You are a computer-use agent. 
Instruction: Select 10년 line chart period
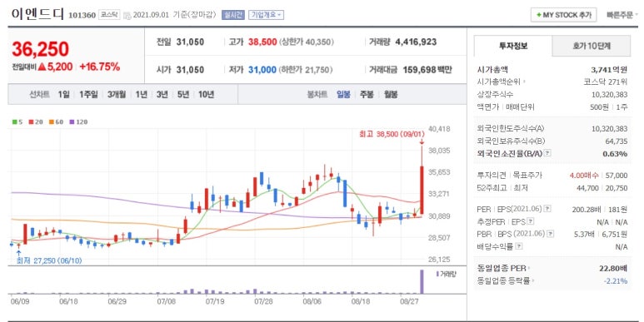[x=206, y=94]
